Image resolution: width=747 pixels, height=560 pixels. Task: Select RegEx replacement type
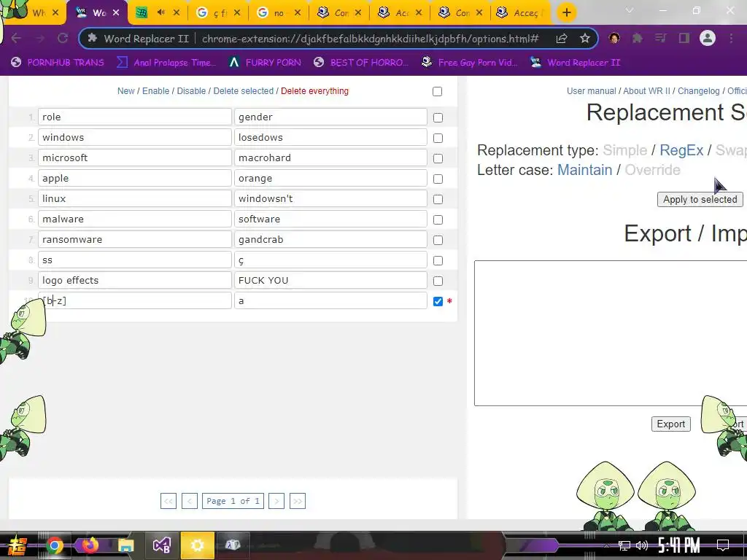point(681,150)
